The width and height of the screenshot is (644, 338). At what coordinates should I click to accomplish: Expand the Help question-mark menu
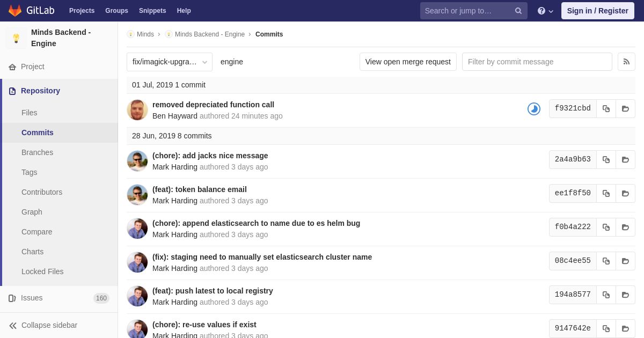[x=545, y=11]
